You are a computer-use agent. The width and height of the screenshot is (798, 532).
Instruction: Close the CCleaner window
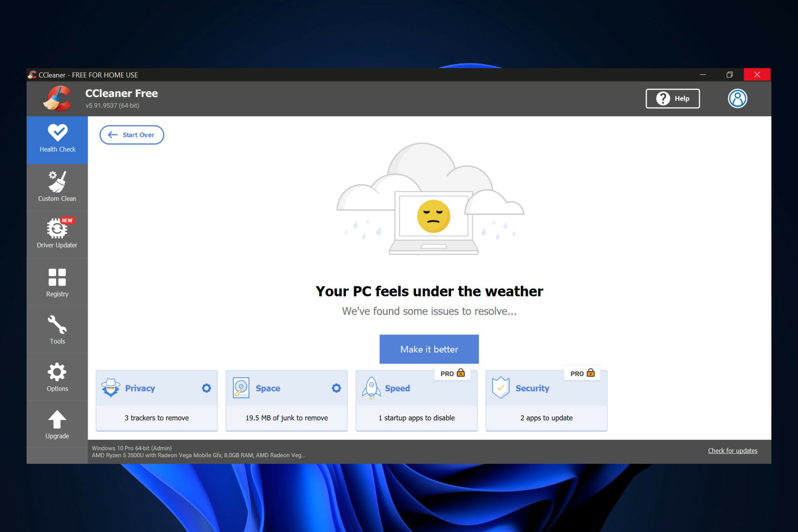pyautogui.click(x=757, y=75)
